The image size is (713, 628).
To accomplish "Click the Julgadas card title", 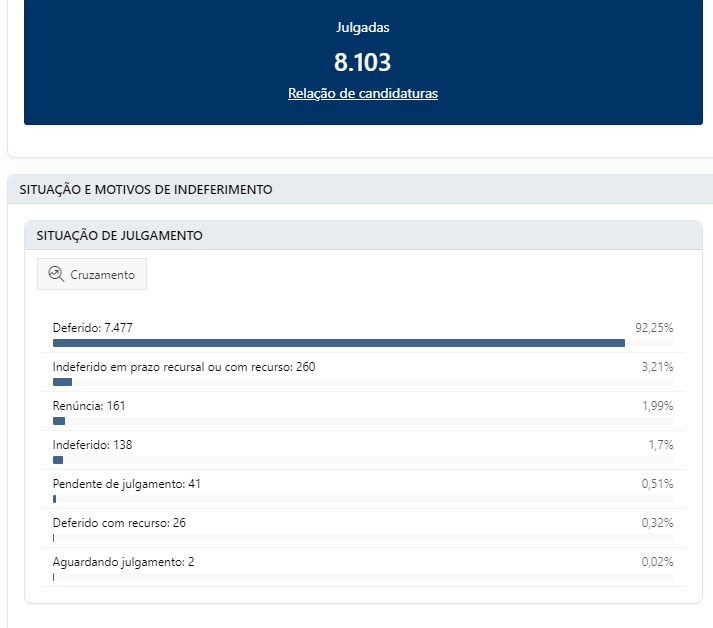I will pyautogui.click(x=362, y=29).
